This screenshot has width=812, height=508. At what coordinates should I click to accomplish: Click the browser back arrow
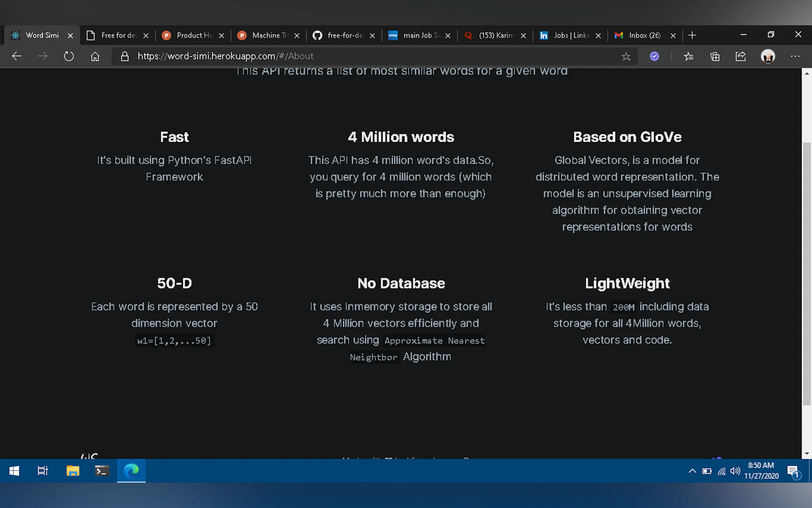(x=16, y=56)
